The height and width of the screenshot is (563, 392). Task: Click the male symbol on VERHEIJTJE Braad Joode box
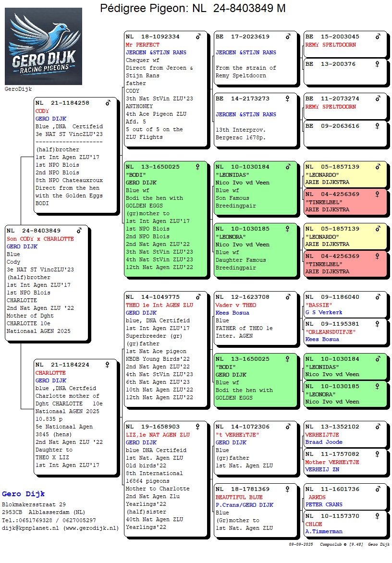[x=378, y=426]
